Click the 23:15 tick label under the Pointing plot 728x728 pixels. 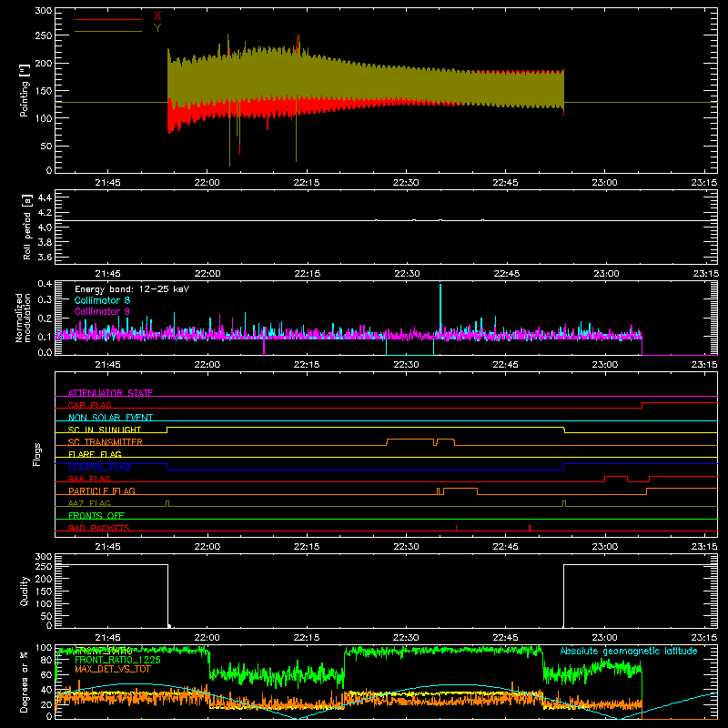(703, 183)
